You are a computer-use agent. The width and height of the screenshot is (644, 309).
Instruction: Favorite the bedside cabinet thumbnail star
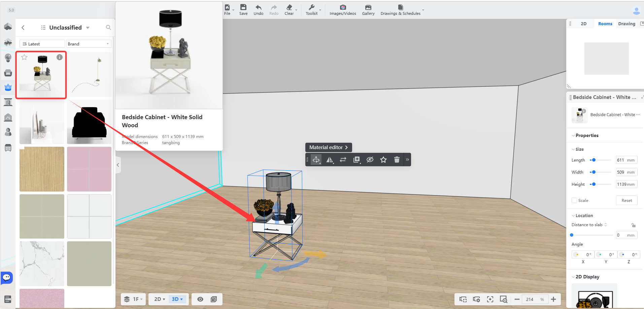(24, 57)
